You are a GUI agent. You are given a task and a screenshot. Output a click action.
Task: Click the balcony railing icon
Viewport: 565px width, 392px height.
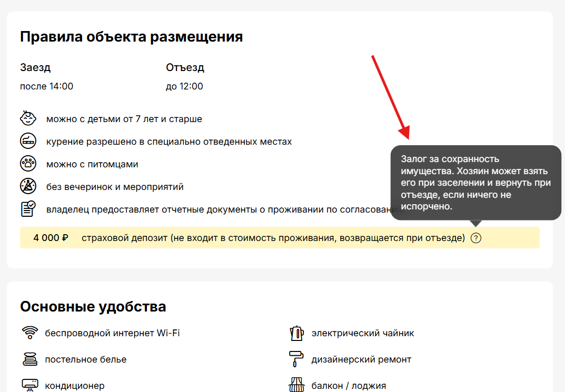pyautogui.click(x=296, y=385)
